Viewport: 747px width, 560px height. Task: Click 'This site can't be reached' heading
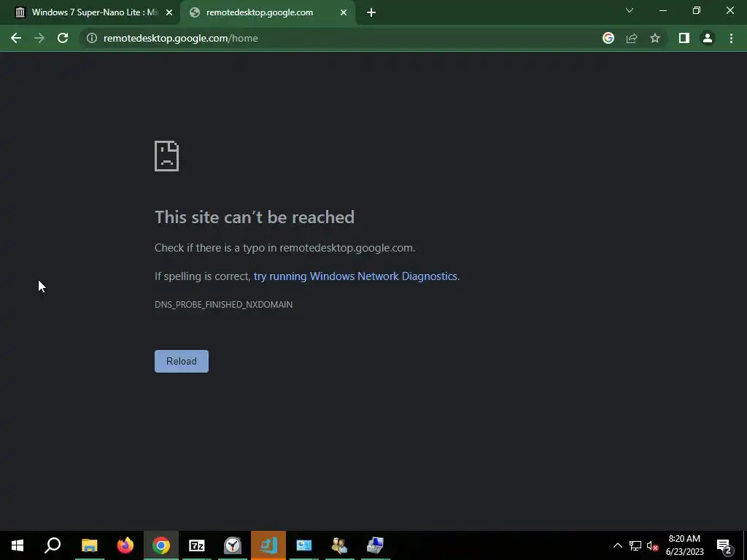coord(255,217)
